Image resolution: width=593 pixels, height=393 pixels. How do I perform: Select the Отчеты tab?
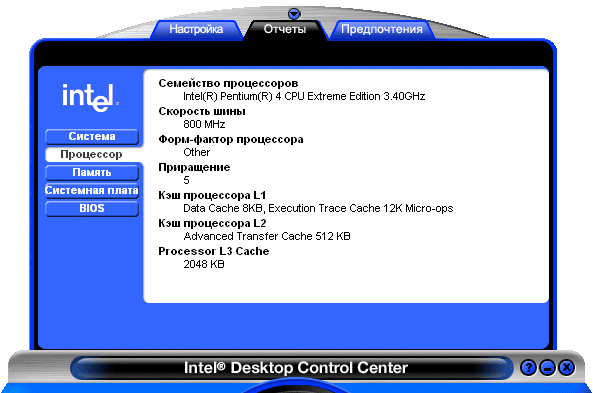(x=285, y=29)
